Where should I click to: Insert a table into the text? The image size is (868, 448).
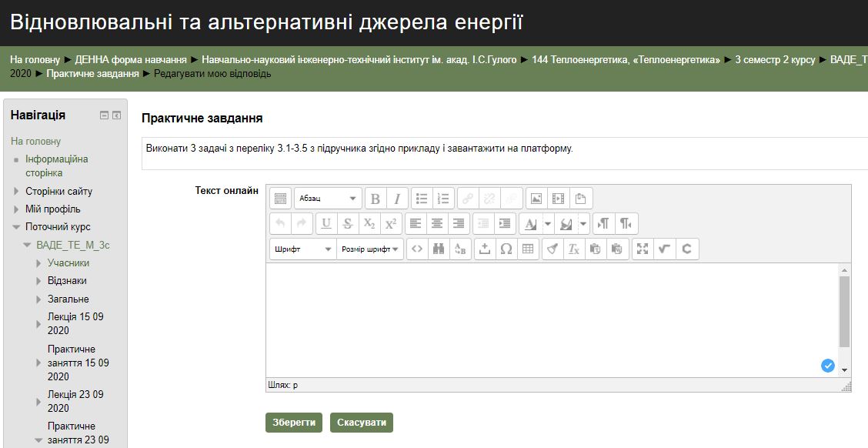pyautogui.click(x=527, y=249)
